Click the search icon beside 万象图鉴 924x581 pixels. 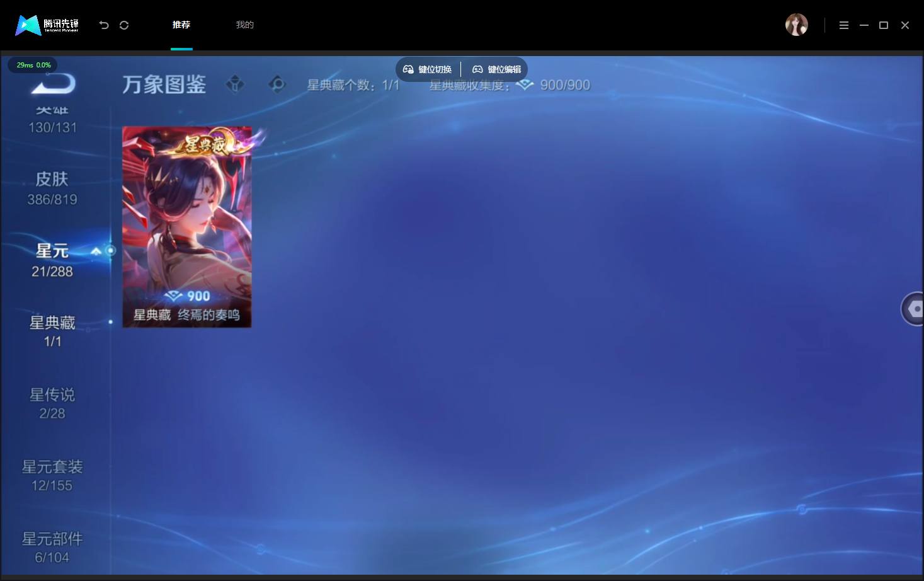(277, 84)
